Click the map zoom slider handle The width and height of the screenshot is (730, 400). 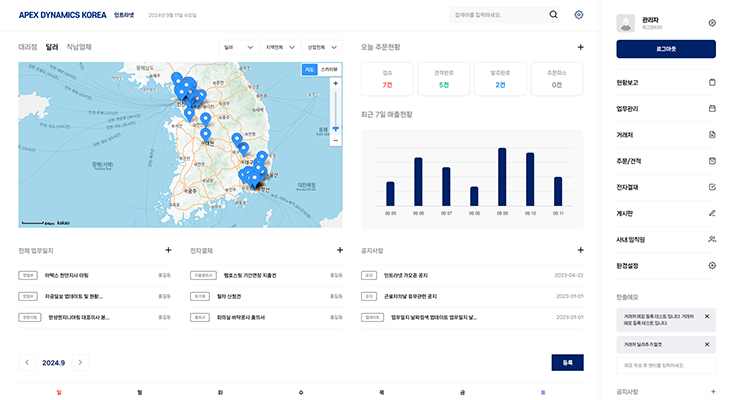335,129
